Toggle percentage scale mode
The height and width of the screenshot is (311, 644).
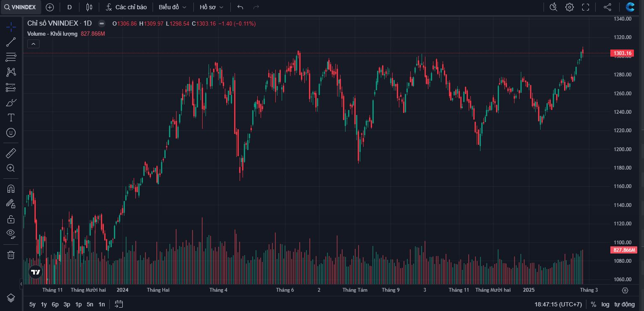[x=594, y=304]
